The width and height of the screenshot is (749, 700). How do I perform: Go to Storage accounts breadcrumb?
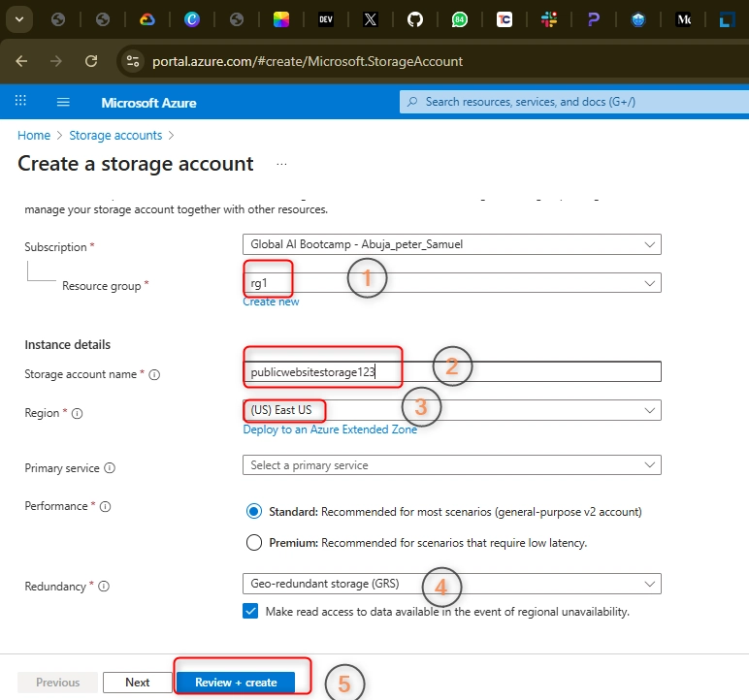(x=115, y=135)
